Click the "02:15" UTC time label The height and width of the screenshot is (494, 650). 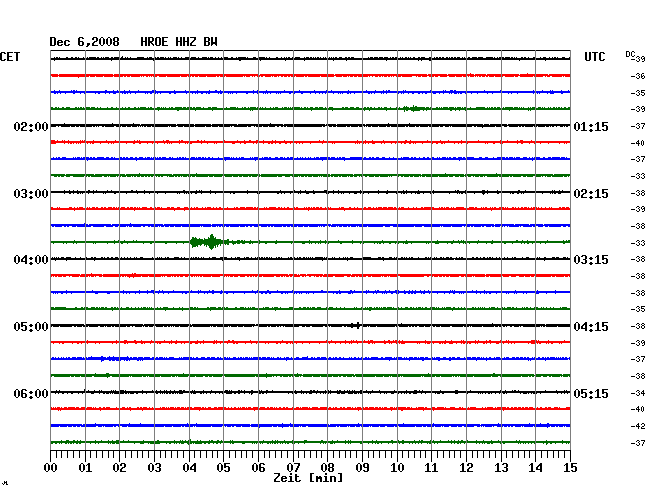[x=591, y=194]
